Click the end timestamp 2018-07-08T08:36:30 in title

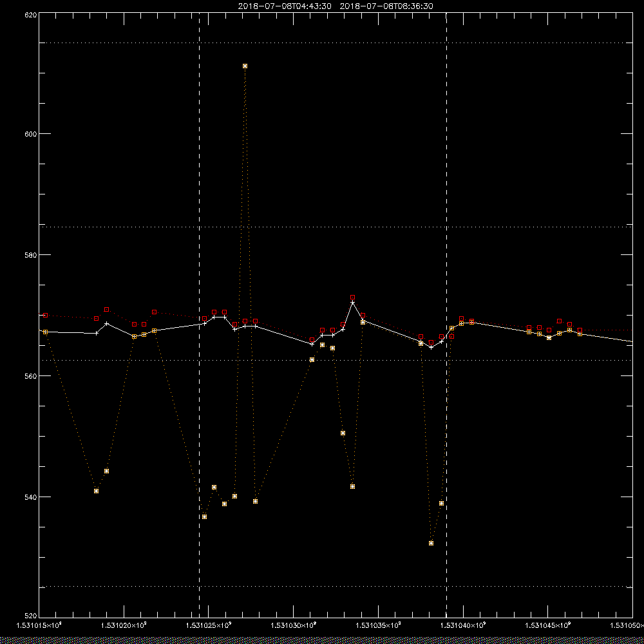[386, 6]
